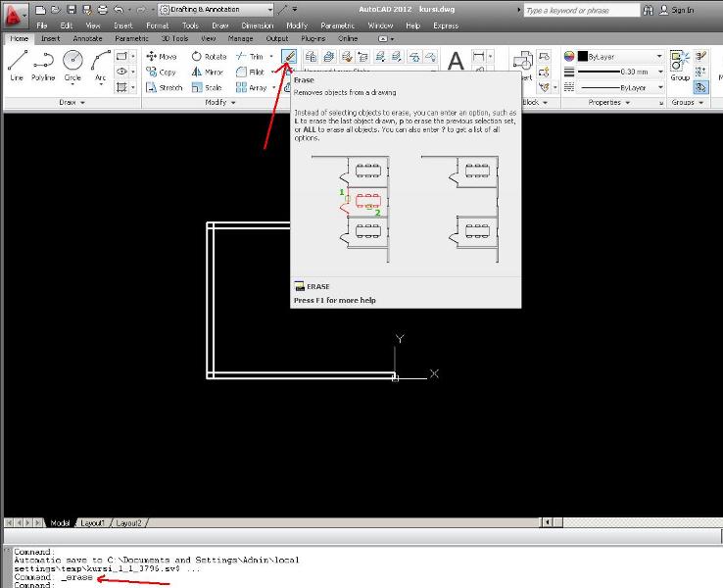Image resolution: width=723 pixels, height=588 pixels.
Task: Open the Arc options dropdown arrow
Action: (101, 84)
